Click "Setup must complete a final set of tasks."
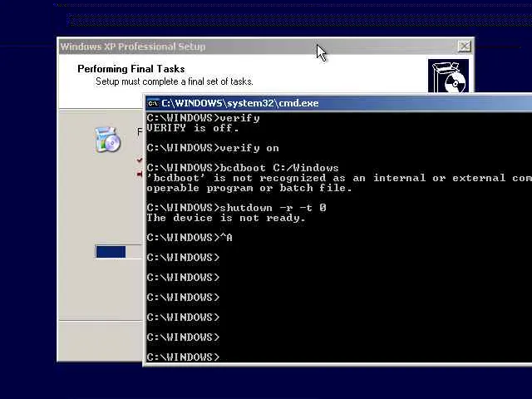This screenshot has width=532, height=399. click(174, 81)
